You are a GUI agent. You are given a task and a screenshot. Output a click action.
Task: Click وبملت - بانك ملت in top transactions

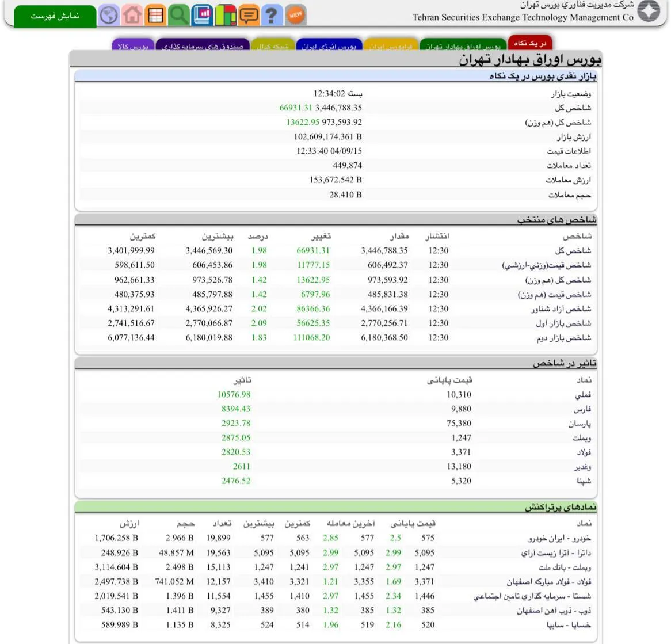point(565,567)
